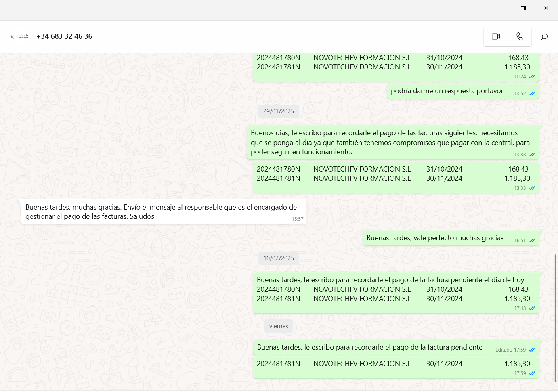
Task: Minimize the WhatsApp window
Action: coord(500,8)
